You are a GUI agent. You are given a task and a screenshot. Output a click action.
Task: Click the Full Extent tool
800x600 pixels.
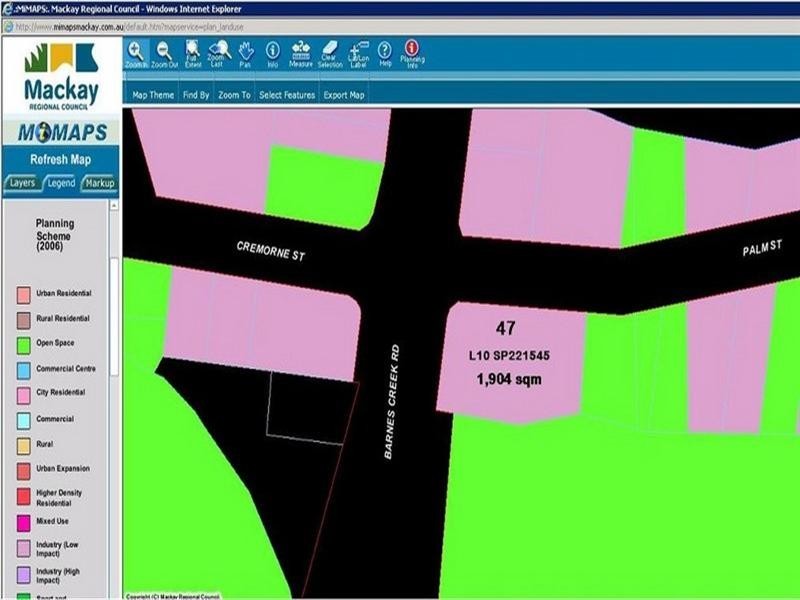pos(191,52)
